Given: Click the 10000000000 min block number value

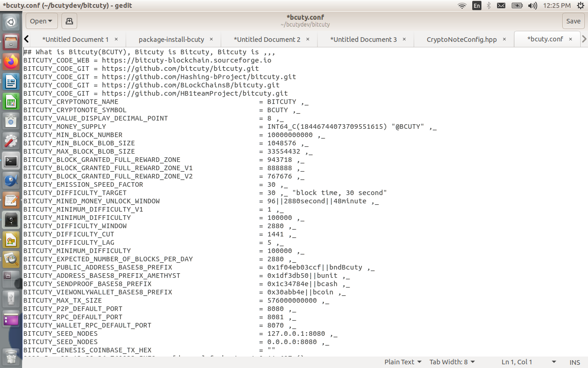Looking at the screenshot, I should pos(290,135).
